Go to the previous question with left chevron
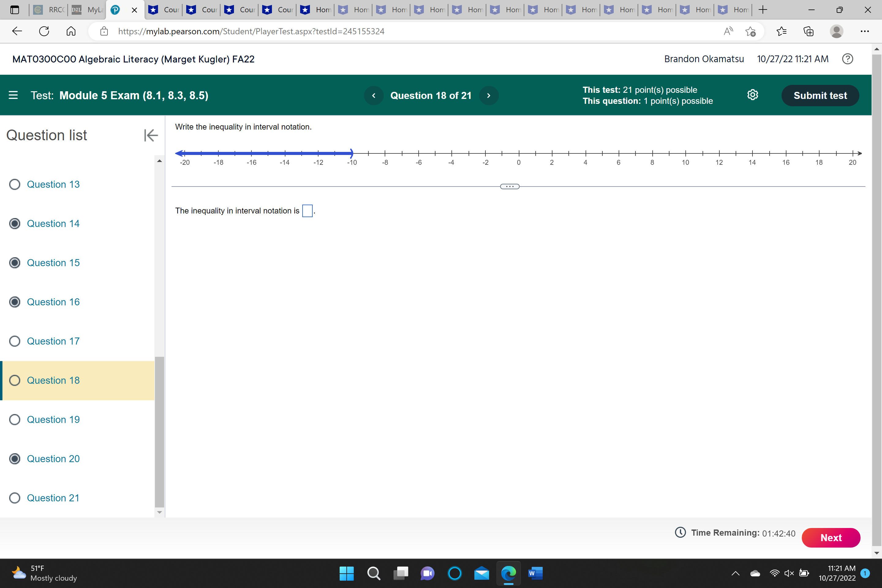The width and height of the screenshot is (882, 588). click(374, 95)
